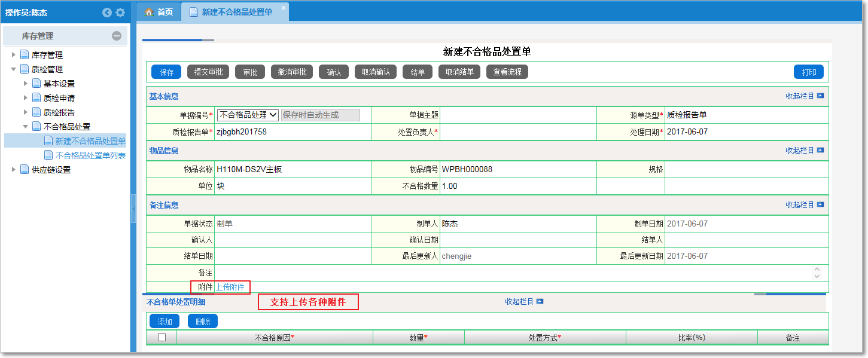Viewport: 868px width, 358px height.
Task: Collapse 基本信息 section via 收起栏目 icon
Action: point(820,96)
